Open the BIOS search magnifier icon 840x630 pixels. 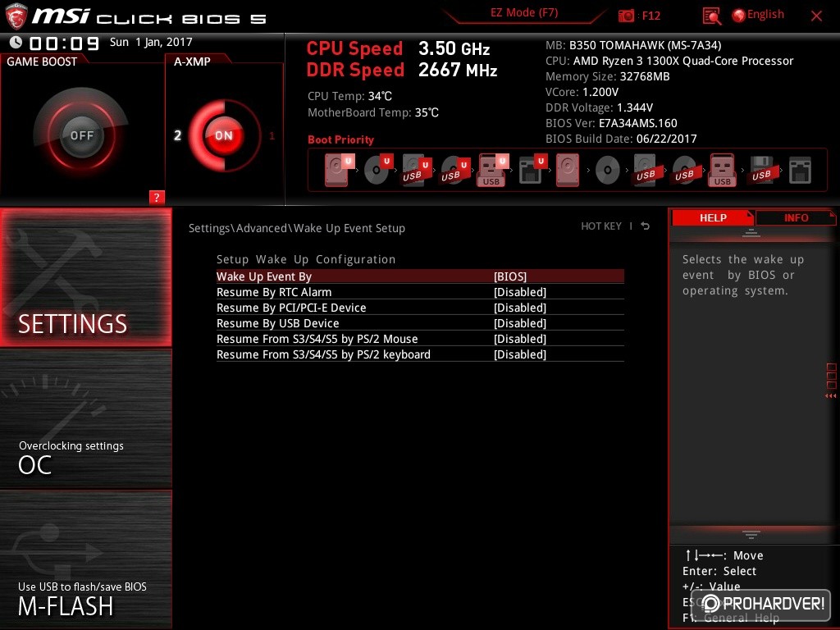tap(711, 16)
